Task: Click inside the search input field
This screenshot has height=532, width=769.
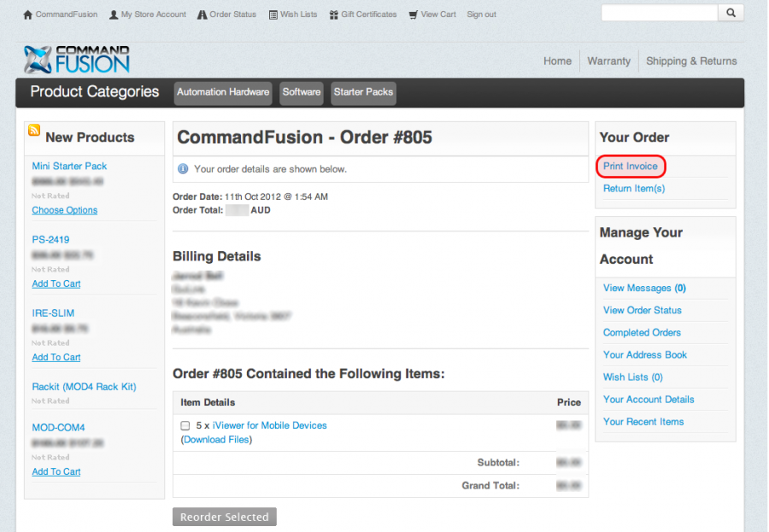Action: tap(658, 13)
